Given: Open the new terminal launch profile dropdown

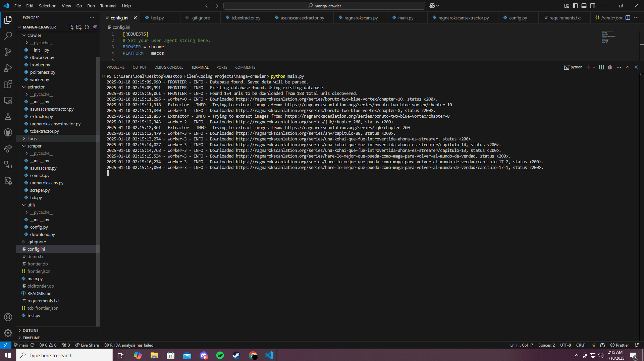Looking at the screenshot, I should 594,67.
